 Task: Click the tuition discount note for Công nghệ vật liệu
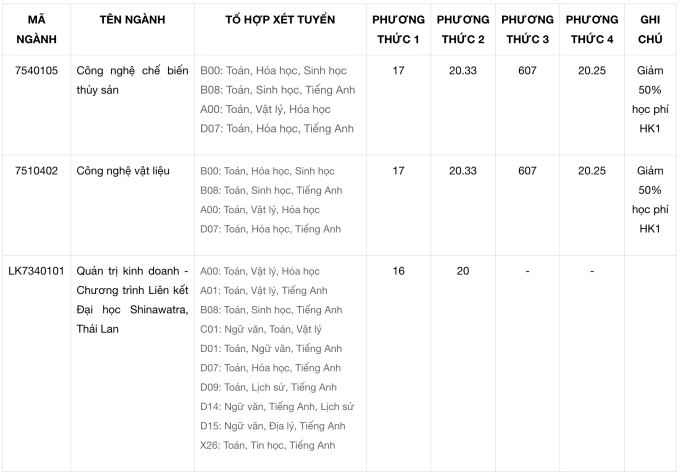pyautogui.click(x=650, y=200)
